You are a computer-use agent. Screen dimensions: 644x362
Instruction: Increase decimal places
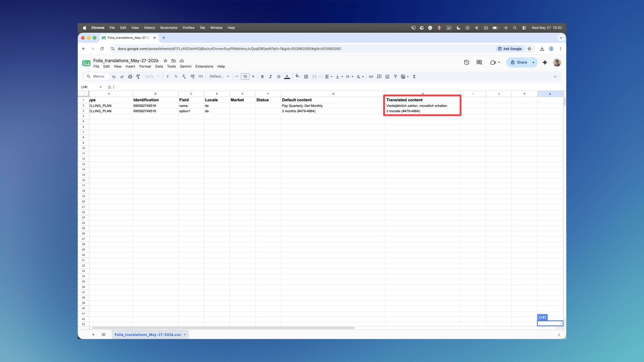[x=192, y=76]
